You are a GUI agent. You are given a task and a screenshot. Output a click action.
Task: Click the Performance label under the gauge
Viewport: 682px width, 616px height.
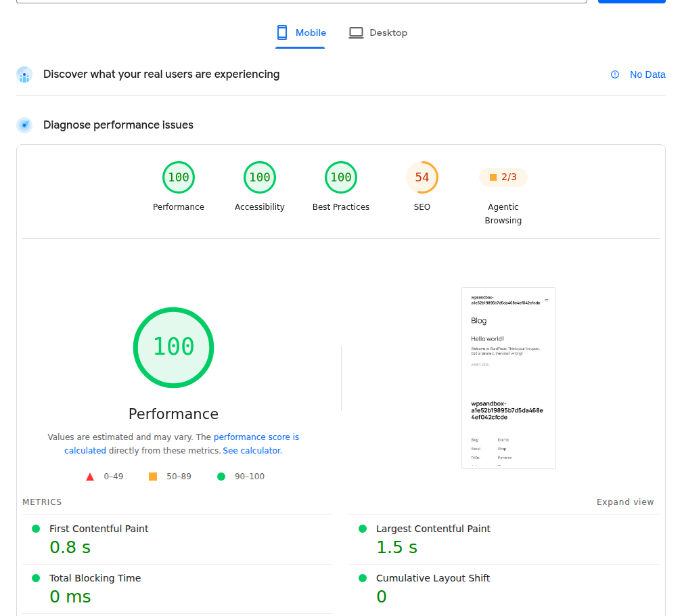click(179, 207)
